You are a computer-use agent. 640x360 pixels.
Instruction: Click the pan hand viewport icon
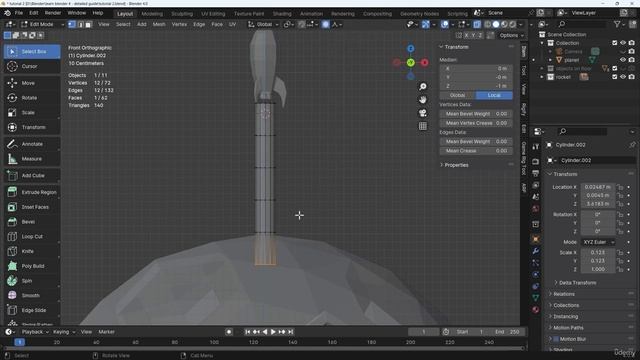[x=423, y=100]
